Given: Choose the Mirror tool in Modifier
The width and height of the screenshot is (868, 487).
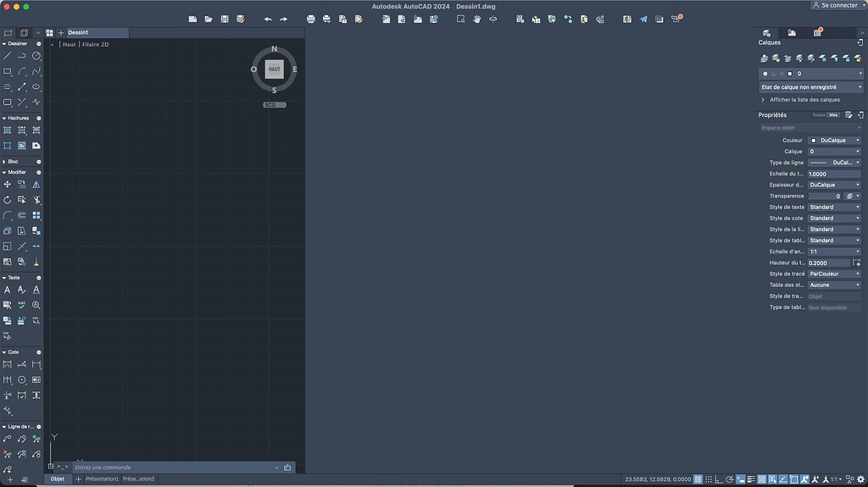Looking at the screenshot, I should [x=36, y=185].
